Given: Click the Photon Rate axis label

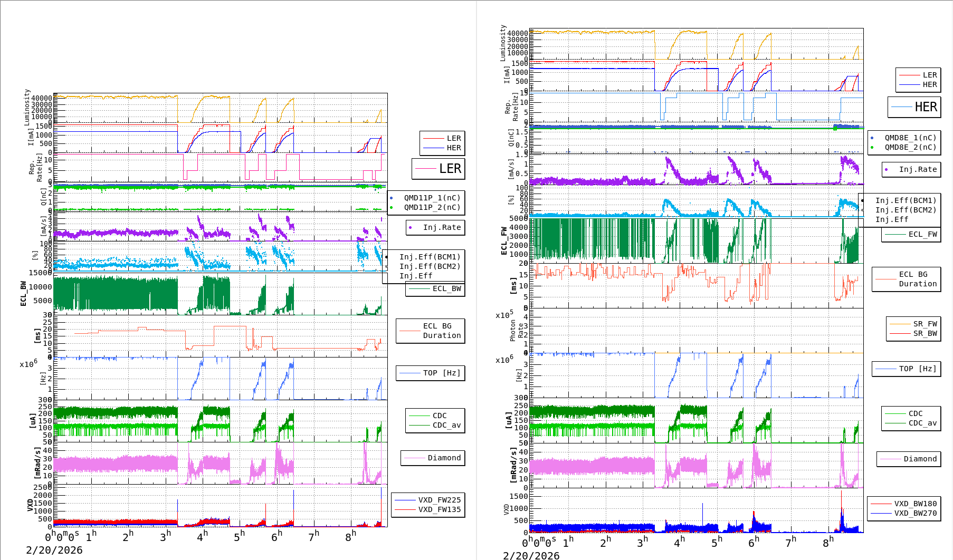Looking at the screenshot, I should [517, 332].
